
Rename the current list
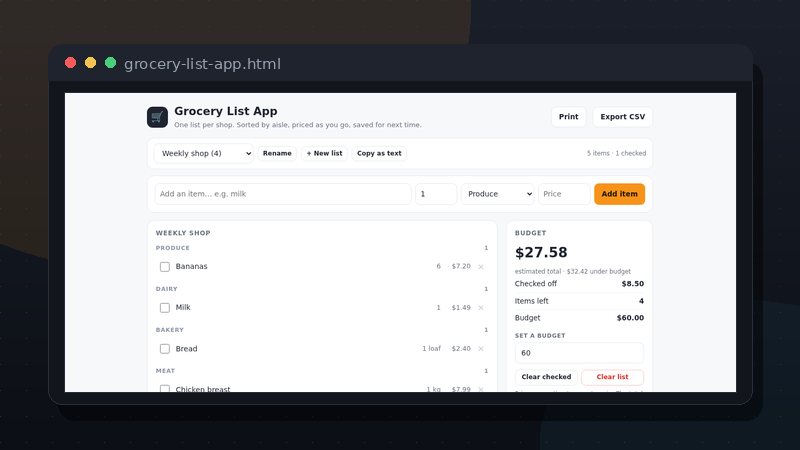click(277, 153)
